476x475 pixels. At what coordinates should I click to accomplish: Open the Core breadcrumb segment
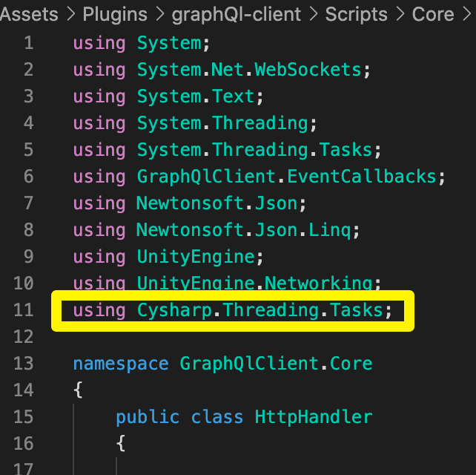[432, 14]
